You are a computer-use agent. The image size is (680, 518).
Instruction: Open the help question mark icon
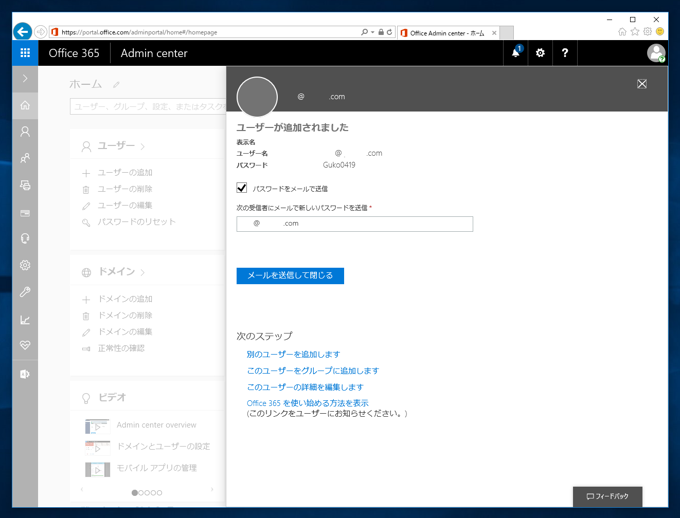[x=565, y=53]
